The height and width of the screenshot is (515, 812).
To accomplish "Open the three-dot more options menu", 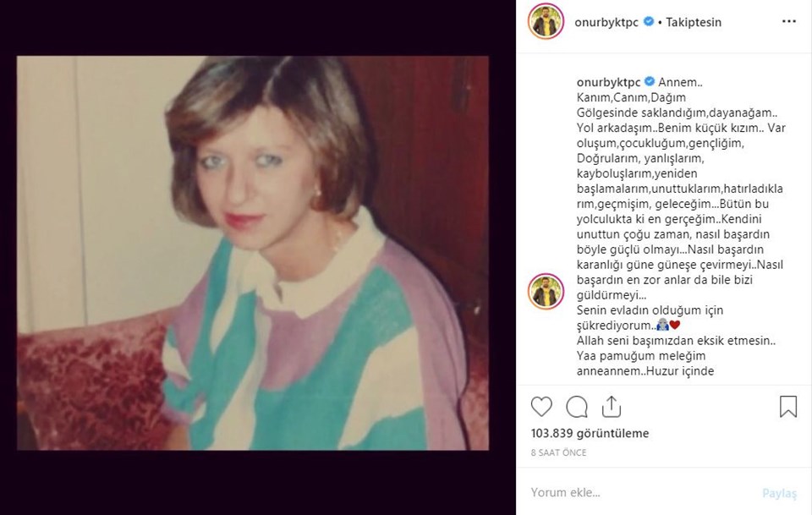I will point(788,22).
